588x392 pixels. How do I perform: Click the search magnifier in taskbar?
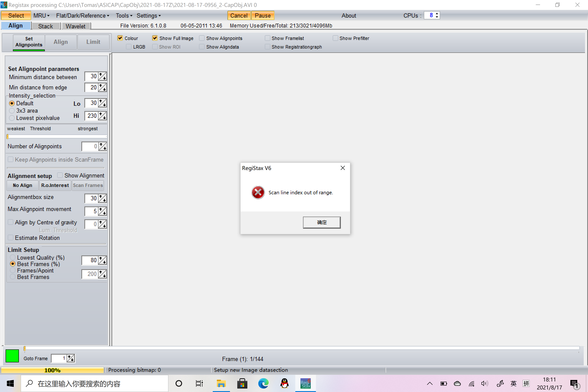pos(29,383)
